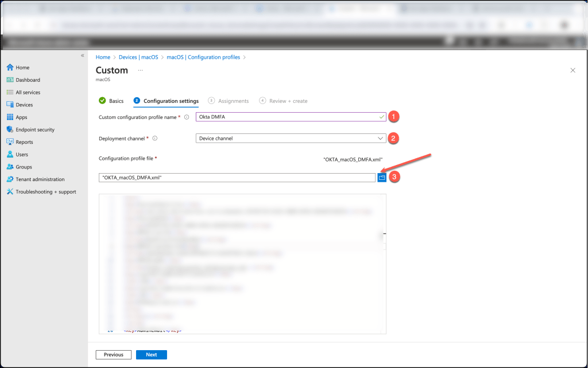Open the ellipsis menu beside Custom title
Image resolution: width=588 pixels, height=368 pixels.
tap(140, 70)
